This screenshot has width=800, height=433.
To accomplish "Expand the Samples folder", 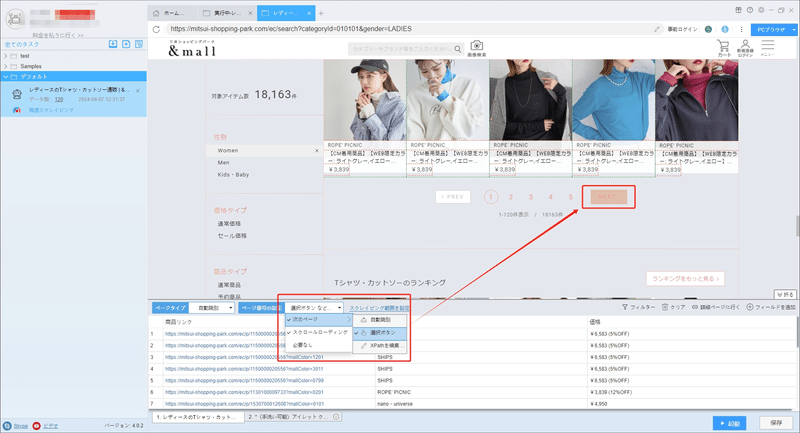I will 6,66.
